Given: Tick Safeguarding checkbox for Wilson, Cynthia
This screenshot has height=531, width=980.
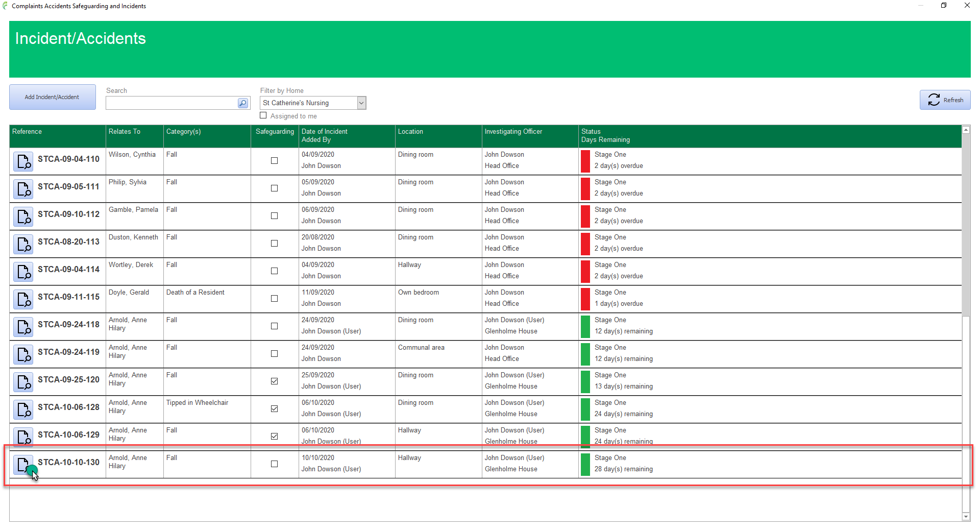Looking at the screenshot, I should [x=274, y=161].
